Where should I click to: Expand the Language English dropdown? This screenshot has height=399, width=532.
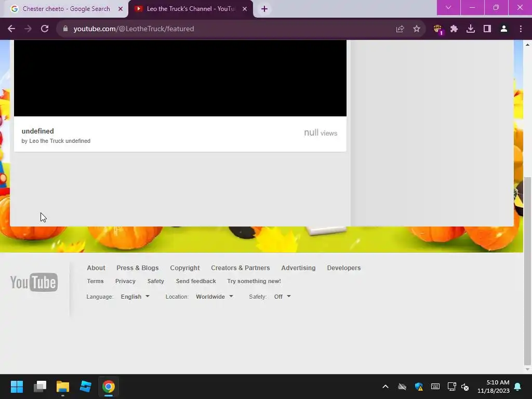tap(135, 297)
